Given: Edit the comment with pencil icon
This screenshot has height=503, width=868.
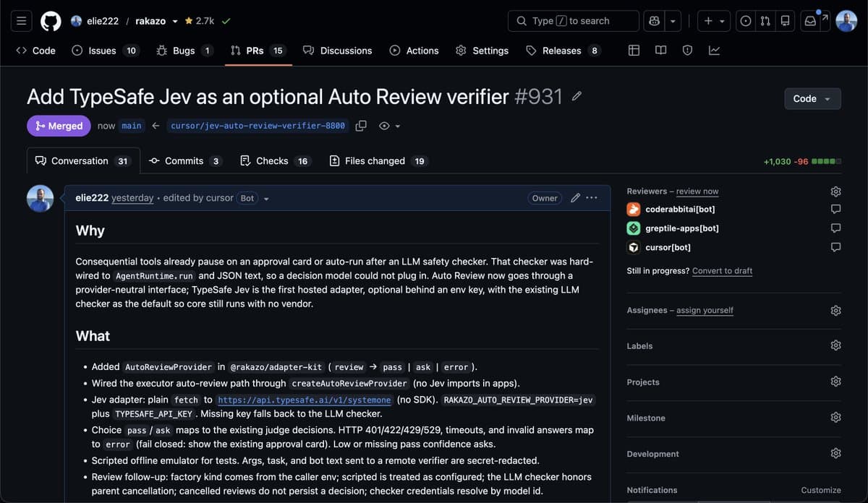Looking at the screenshot, I should (575, 198).
